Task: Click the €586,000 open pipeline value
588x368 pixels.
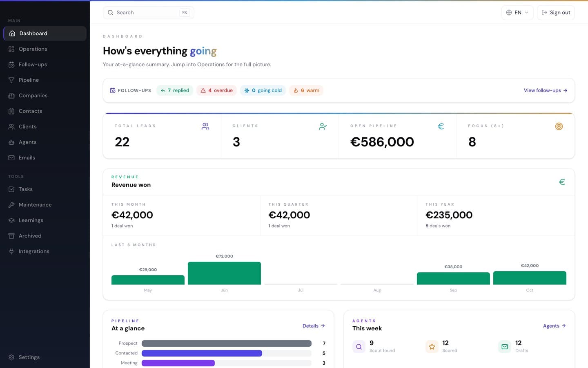Action: (x=382, y=142)
